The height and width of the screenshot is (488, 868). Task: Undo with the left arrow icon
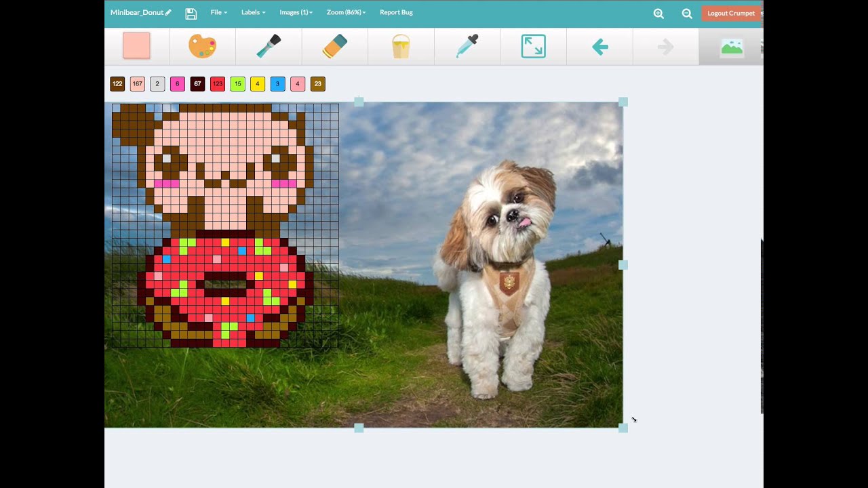pyautogui.click(x=599, y=45)
